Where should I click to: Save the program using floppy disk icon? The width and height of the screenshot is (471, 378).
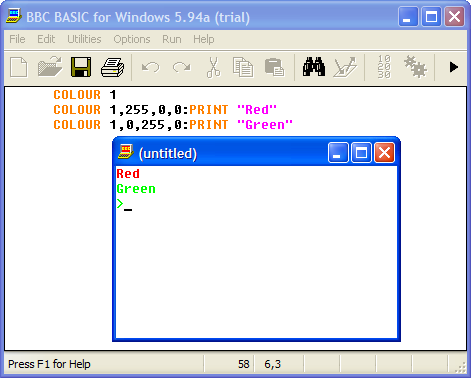click(81, 67)
